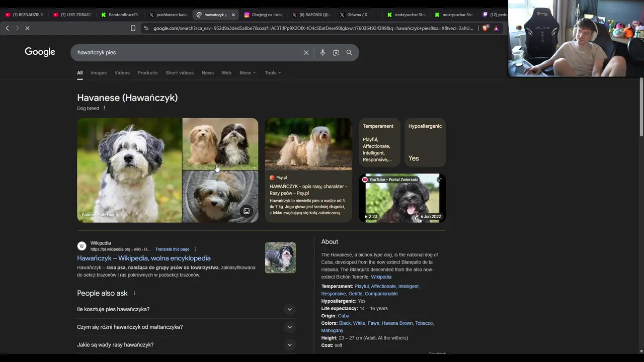Open Wikipedia result's three-dot menu
Viewport: 644px width, 362px height.
click(x=195, y=249)
